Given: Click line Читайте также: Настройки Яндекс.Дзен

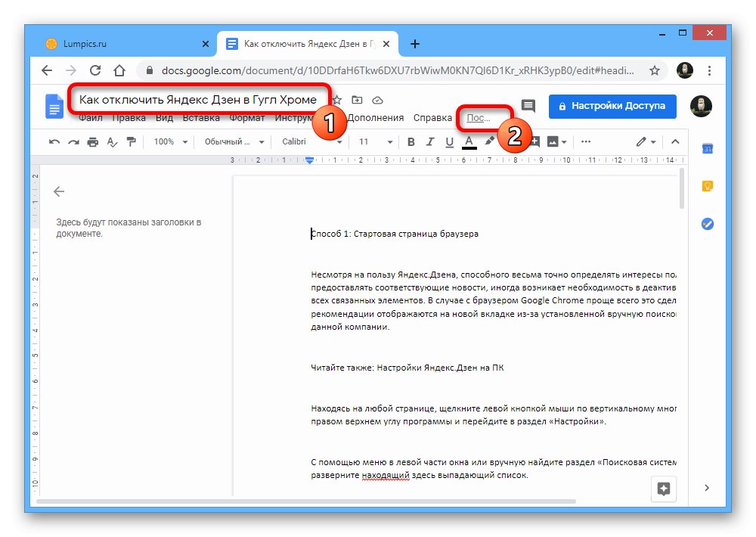Looking at the screenshot, I should [407, 368].
